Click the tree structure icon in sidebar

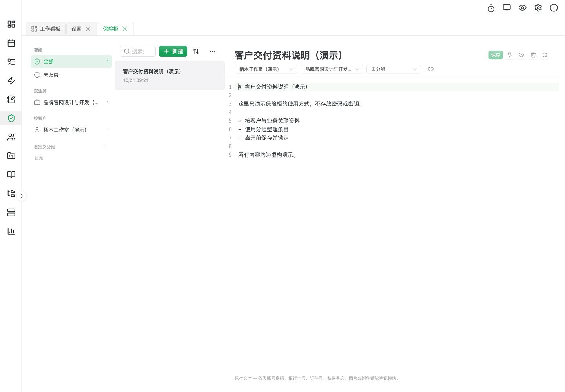coord(11,194)
